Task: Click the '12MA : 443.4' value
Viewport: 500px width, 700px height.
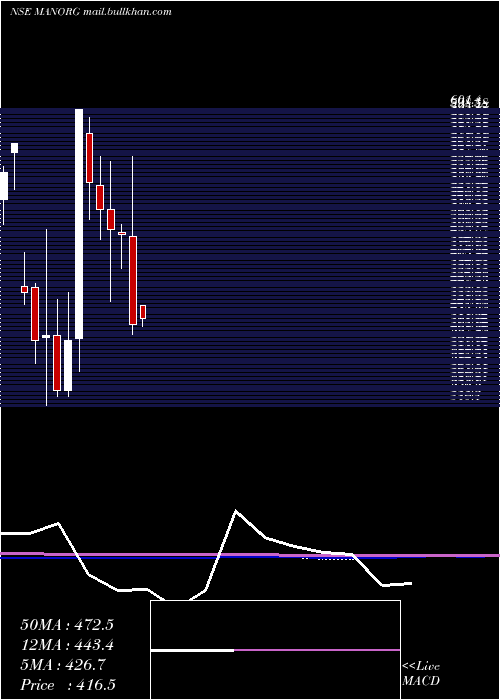Action: [x=67, y=645]
